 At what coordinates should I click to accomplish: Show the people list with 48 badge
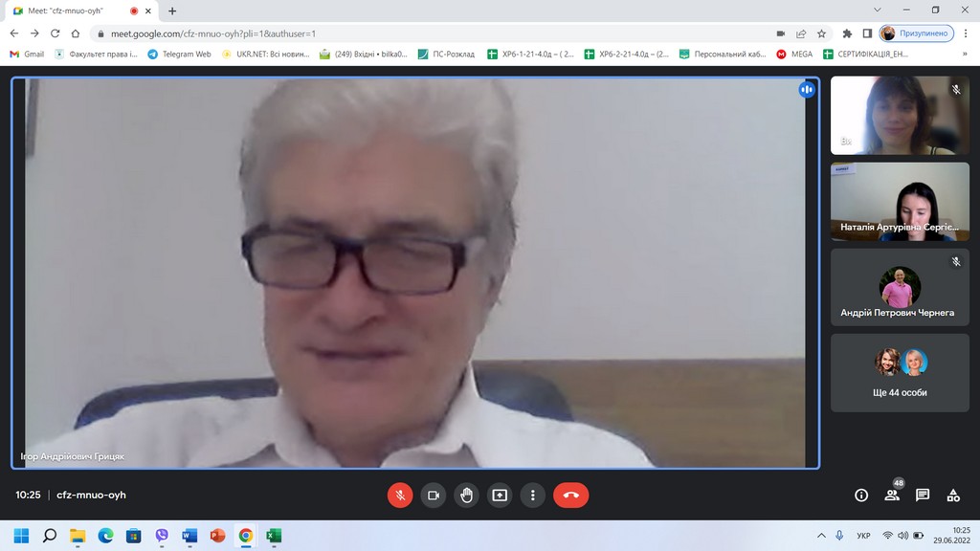click(892, 496)
